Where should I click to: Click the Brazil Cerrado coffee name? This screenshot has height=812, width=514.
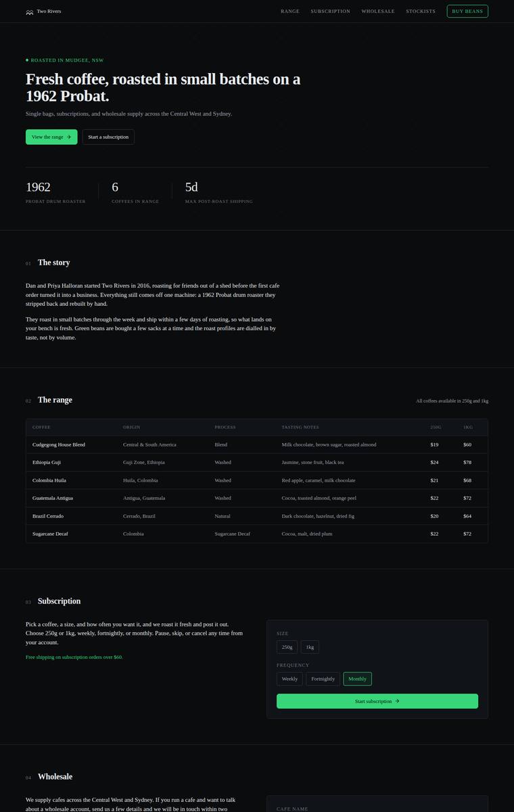48,516
